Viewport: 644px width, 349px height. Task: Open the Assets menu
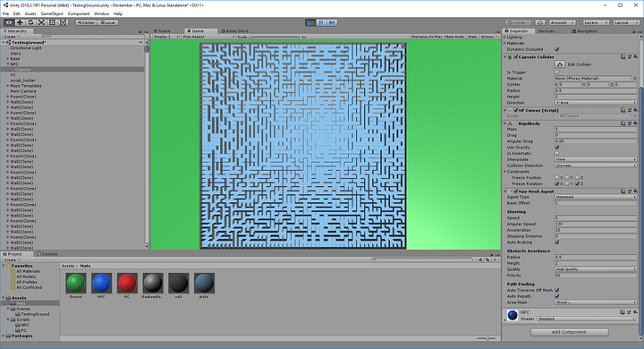tap(30, 13)
